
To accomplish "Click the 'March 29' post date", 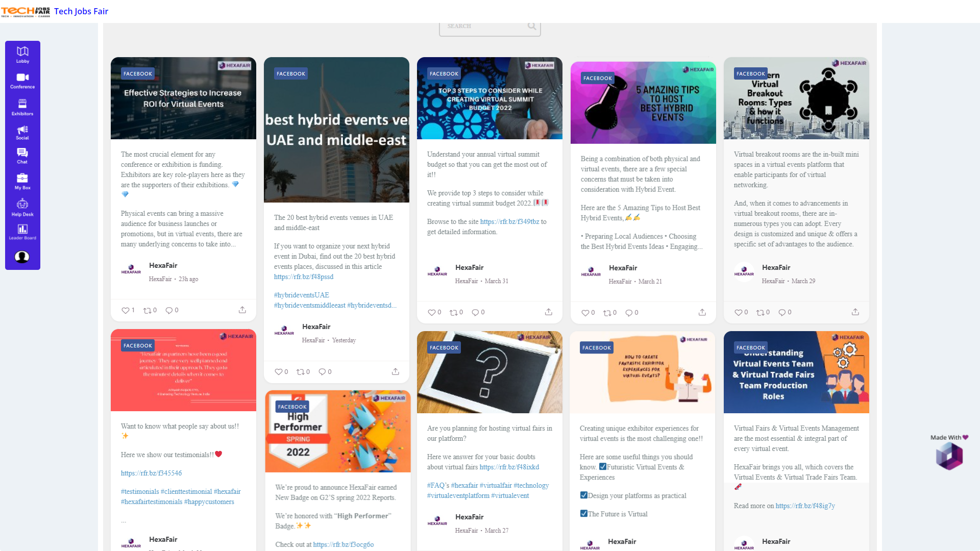I will (x=803, y=281).
